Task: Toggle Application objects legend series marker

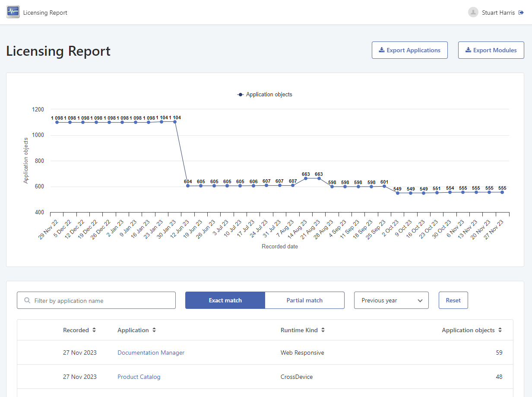Action: click(241, 95)
